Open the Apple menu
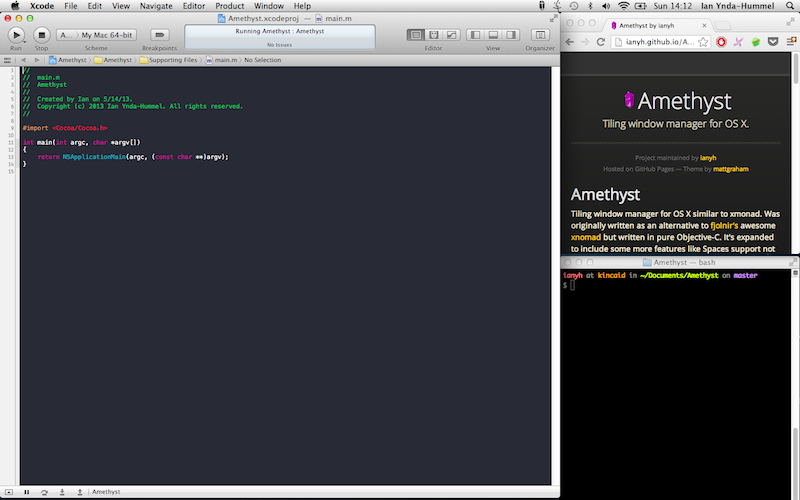Viewport: 800px width, 500px height. pos(15,6)
